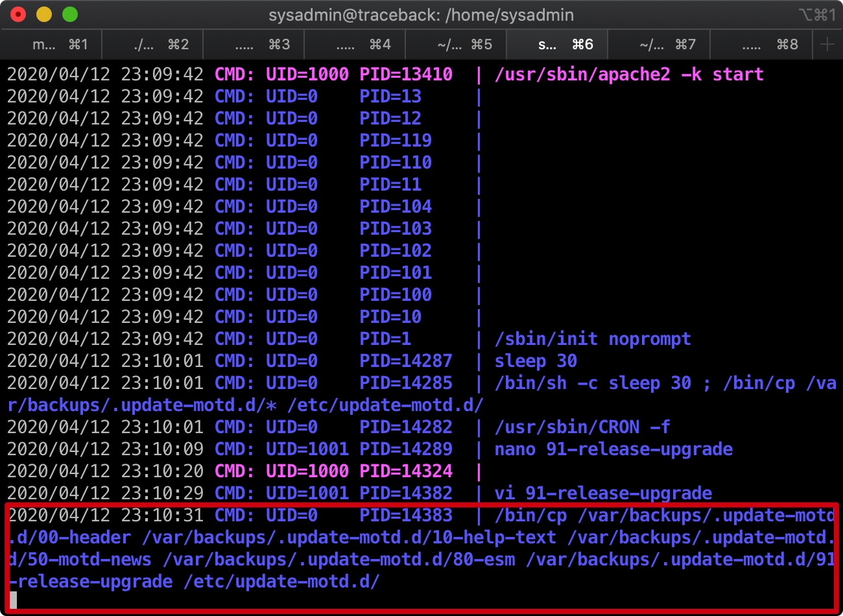Click timestamp '23:10:31' on last log line
This screenshot has height=616, width=843.
point(162,515)
